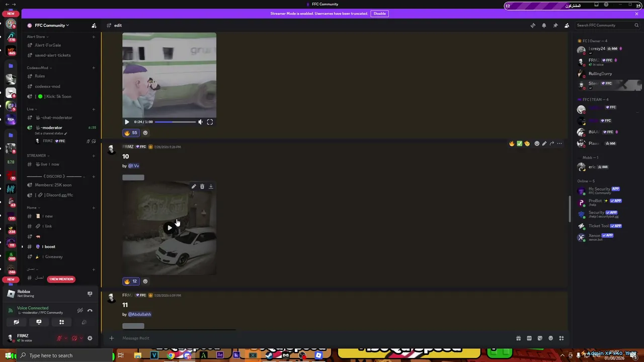Collapse the STREAMER category
The height and width of the screenshot is (362, 644).
(38, 155)
